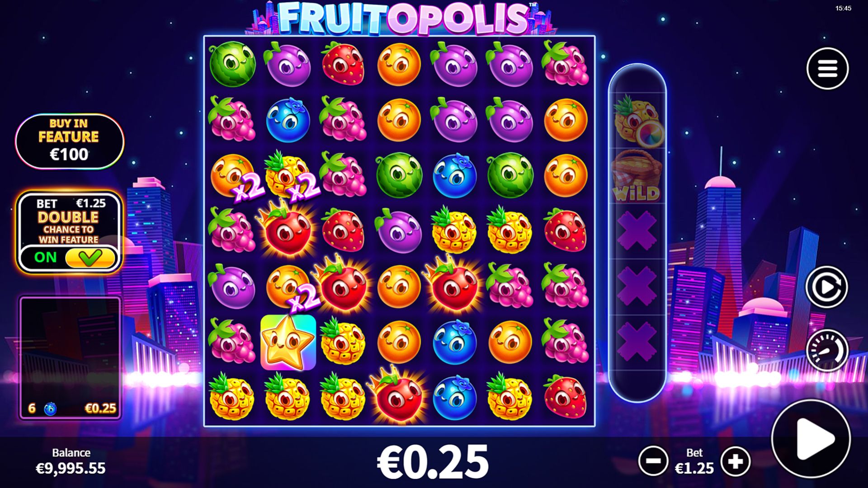The height and width of the screenshot is (488, 868).
Task: Click the Balance amount display
Action: [71, 468]
